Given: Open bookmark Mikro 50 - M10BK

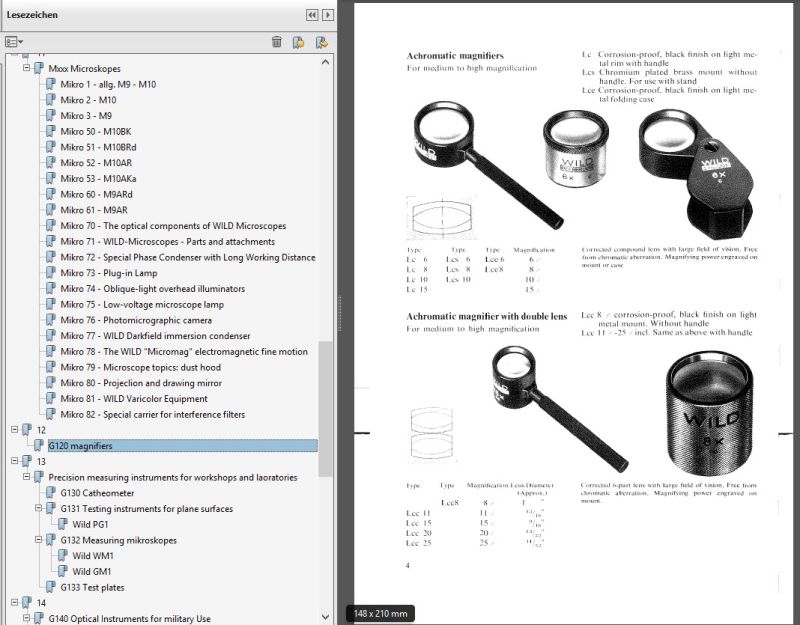Looking at the screenshot, I should click(96, 132).
